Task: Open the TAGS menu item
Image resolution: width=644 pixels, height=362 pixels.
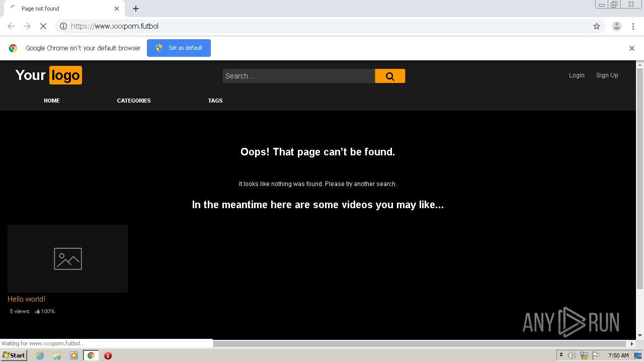Action: [215, 101]
